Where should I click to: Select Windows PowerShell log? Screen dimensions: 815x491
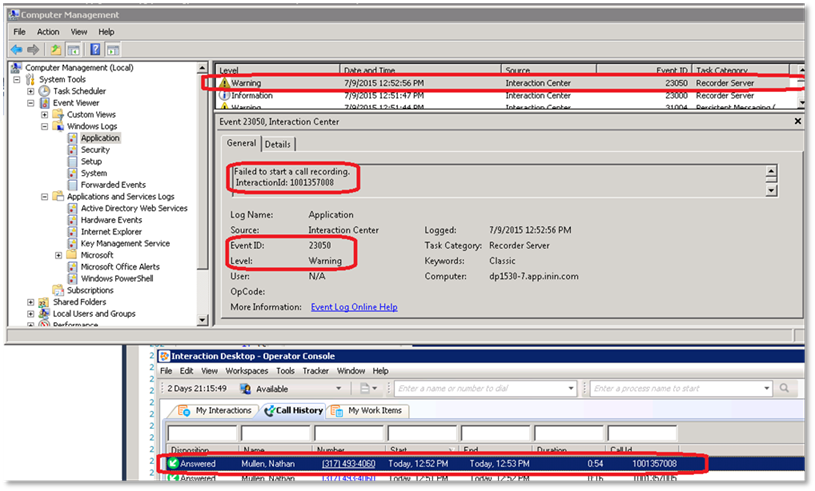point(117,278)
